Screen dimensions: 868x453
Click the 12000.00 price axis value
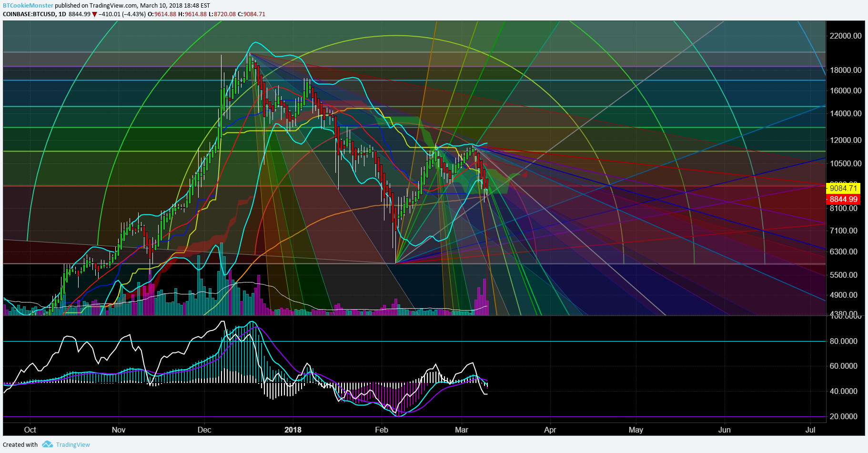(845, 140)
